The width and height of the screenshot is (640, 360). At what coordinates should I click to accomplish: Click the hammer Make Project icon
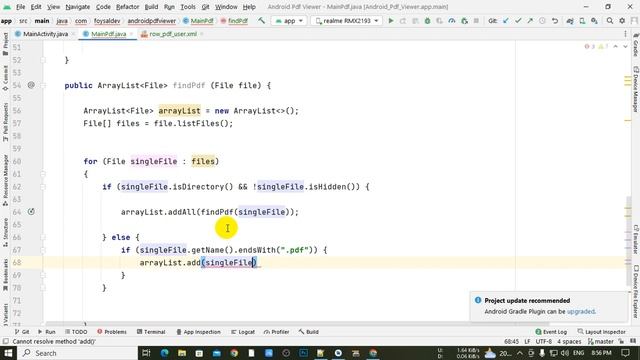(x=261, y=21)
